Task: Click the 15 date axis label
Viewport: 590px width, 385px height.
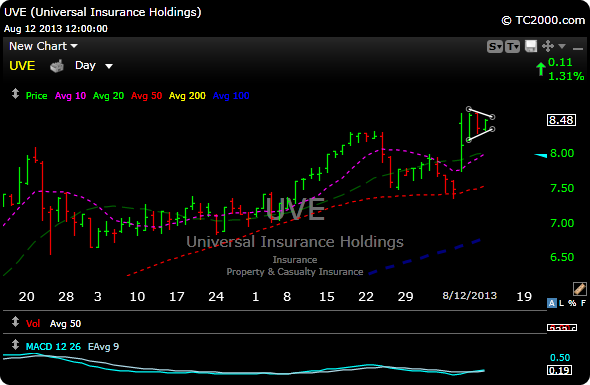Action: (x=327, y=297)
